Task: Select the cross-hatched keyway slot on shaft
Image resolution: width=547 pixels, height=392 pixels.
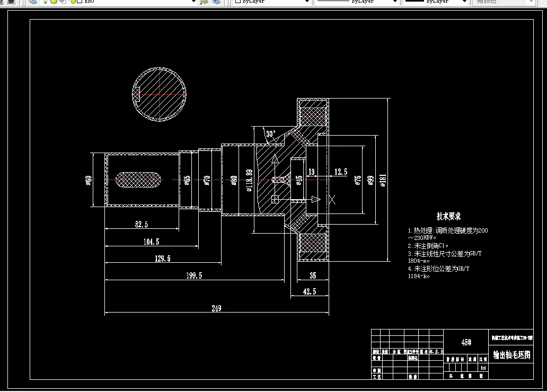Action: tap(138, 180)
